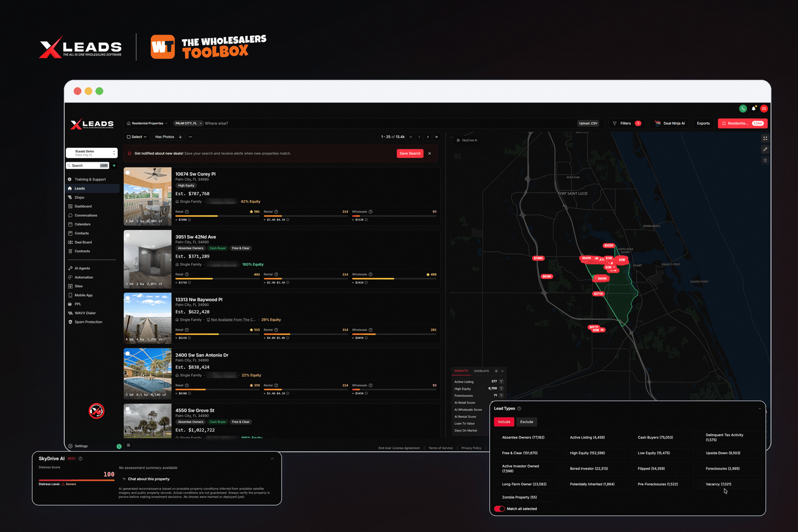Select Include lead types mode
The width and height of the screenshot is (798, 532).
(x=504, y=422)
